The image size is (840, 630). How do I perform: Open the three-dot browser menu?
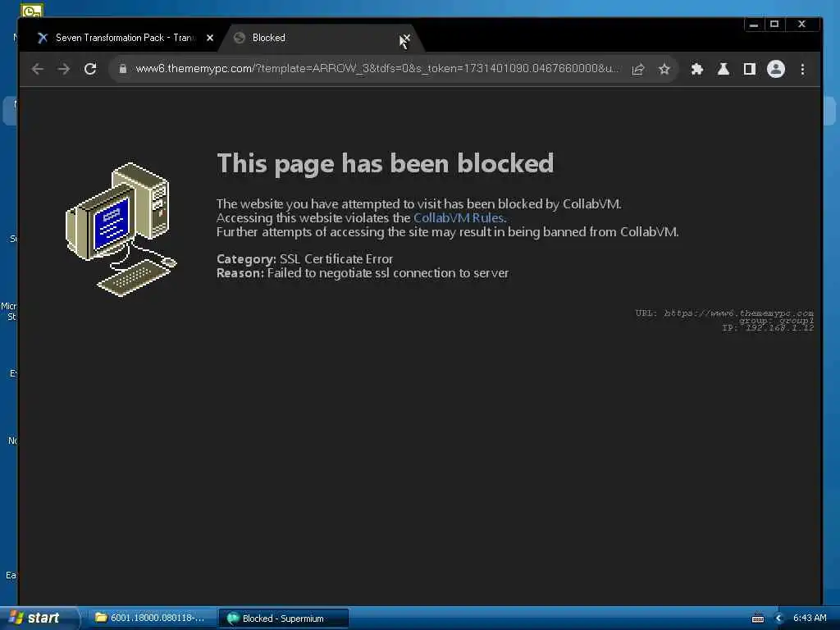pos(802,69)
